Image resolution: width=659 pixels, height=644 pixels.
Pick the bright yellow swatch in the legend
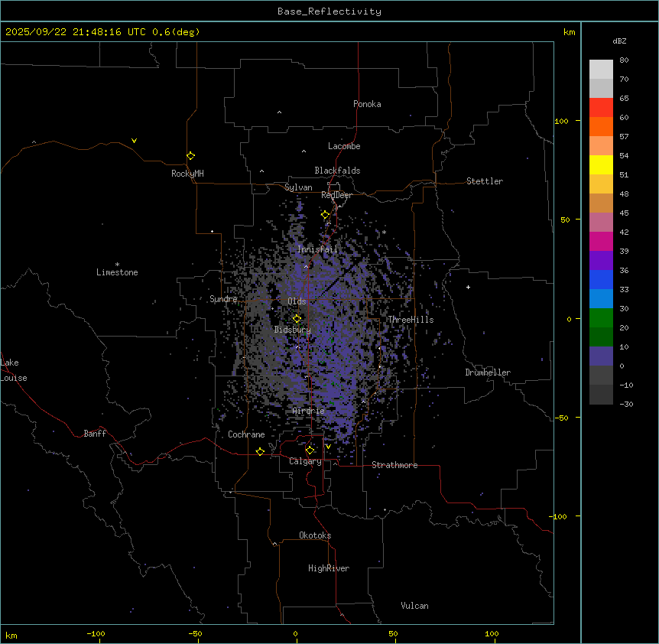point(601,164)
